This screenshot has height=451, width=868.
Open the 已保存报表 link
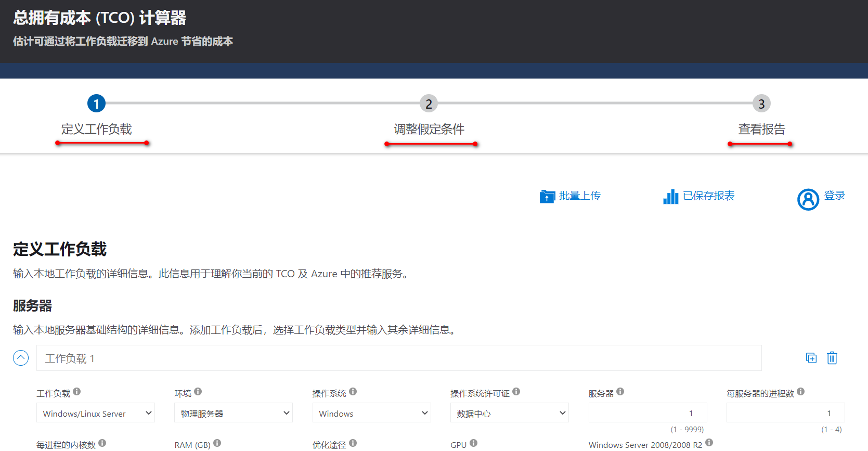pyautogui.click(x=709, y=196)
